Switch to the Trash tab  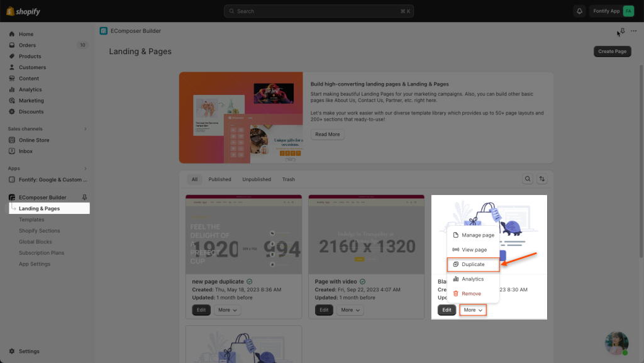click(288, 179)
